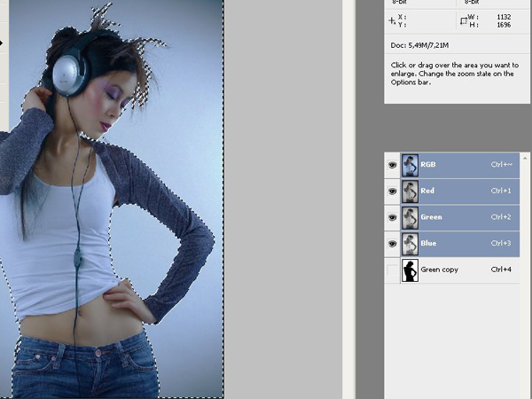Image resolution: width=532 pixels, height=399 pixels.
Task: Show the Green copy channel visibility box
Action: [x=392, y=270]
